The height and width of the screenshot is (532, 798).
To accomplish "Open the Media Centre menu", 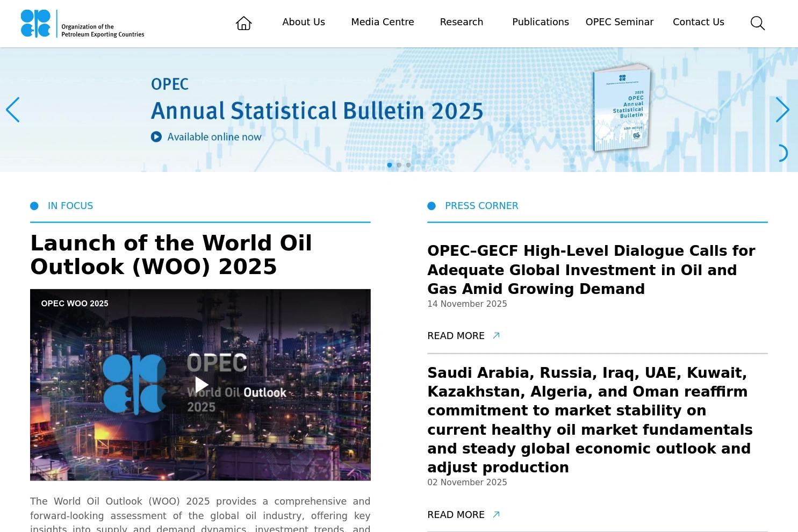I will pos(383,22).
